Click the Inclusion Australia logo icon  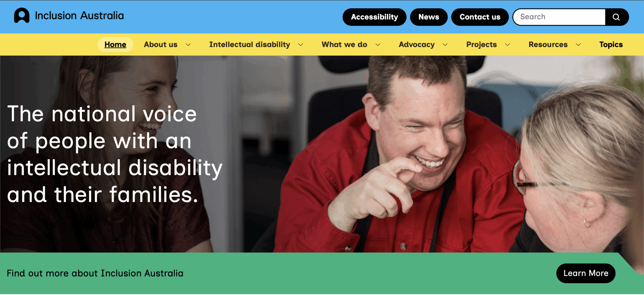pyautogui.click(x=22, y=16)
